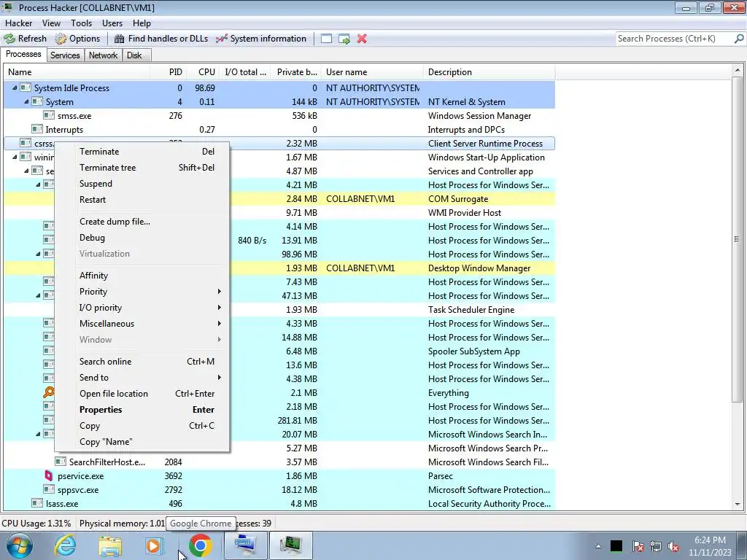Viewport: 747px width, 560px height.
Task: Sort by the User name column
Action: point(371,72)
